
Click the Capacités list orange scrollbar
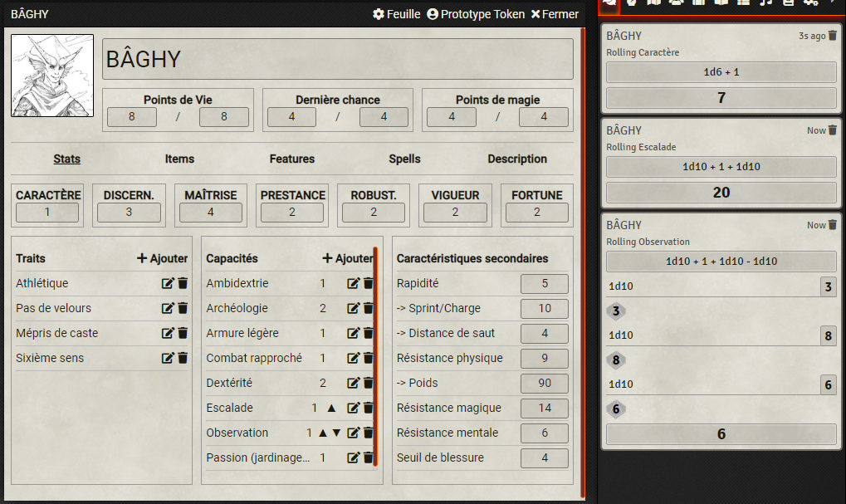pyautogui.click(x=375, y=357)
